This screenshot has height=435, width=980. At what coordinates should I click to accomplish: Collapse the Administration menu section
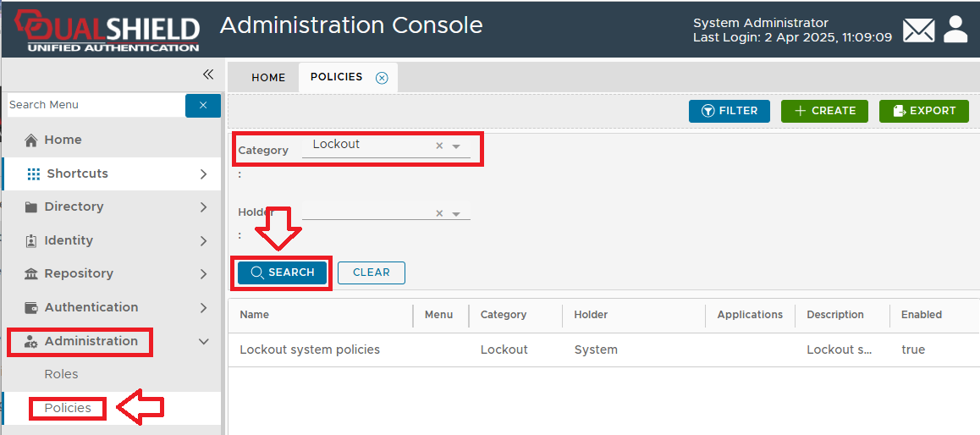[x=203, y=341]
